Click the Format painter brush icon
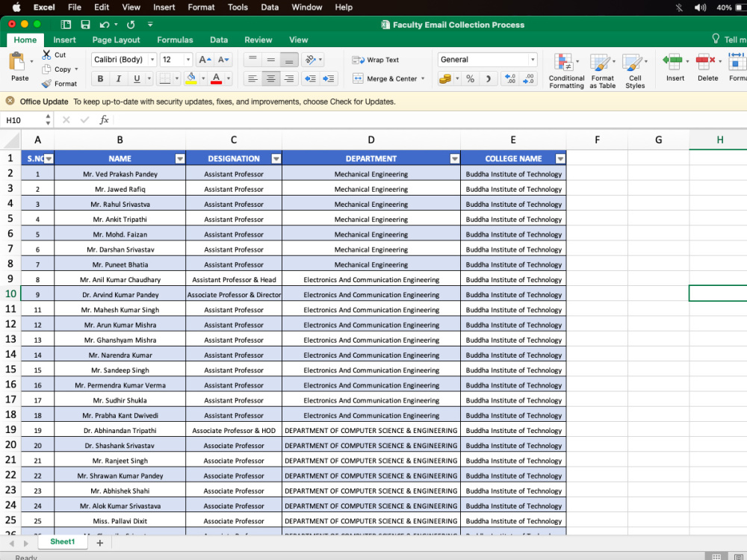The height and width of the screenshot is (560, 747). [x=46, y=84]
